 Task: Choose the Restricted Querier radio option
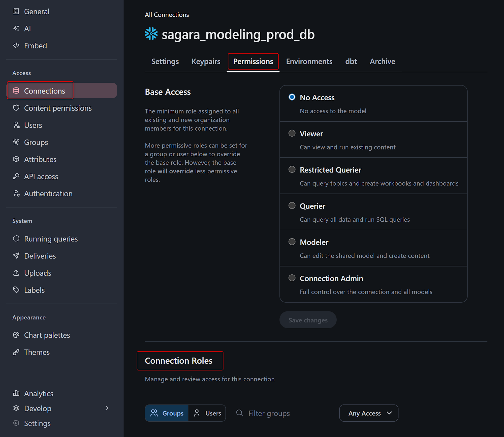292,169
